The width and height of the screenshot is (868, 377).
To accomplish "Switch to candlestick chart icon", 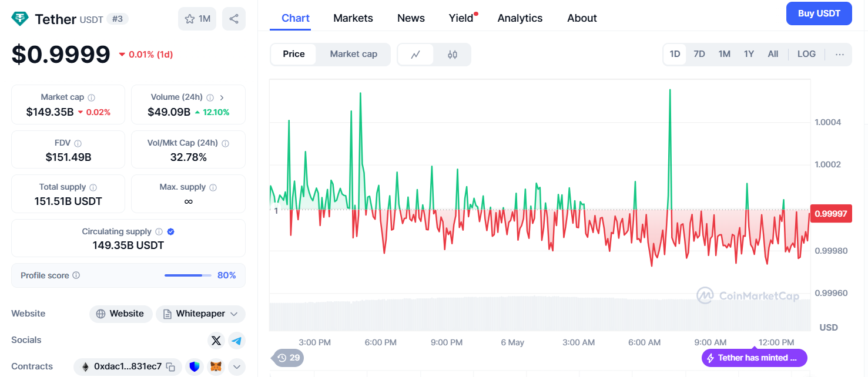I will 452,54.
